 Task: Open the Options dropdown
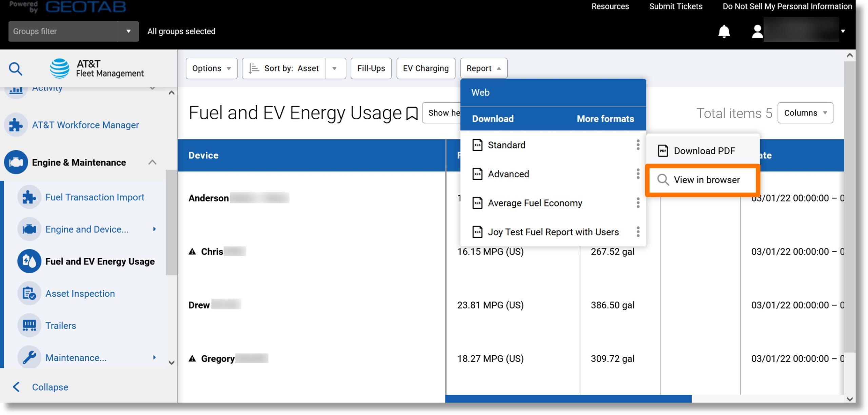212,68
